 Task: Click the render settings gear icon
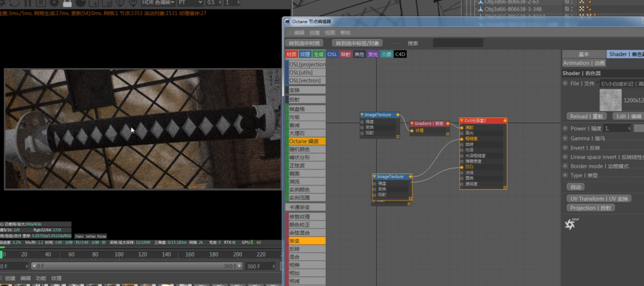[x=54, y=3]
